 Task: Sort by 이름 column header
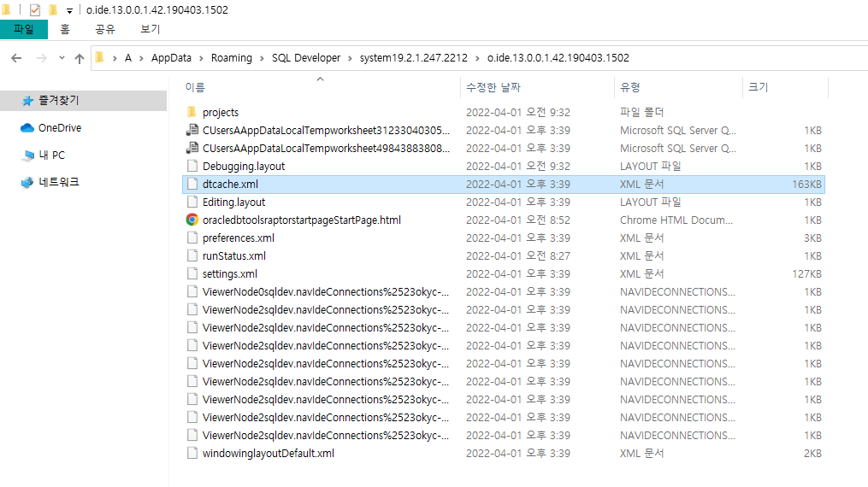click(195, 87)
